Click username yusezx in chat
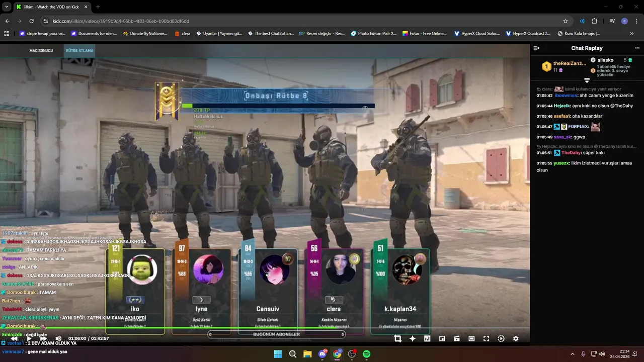Viewport: 644px width, 362px height. point(561,163)
